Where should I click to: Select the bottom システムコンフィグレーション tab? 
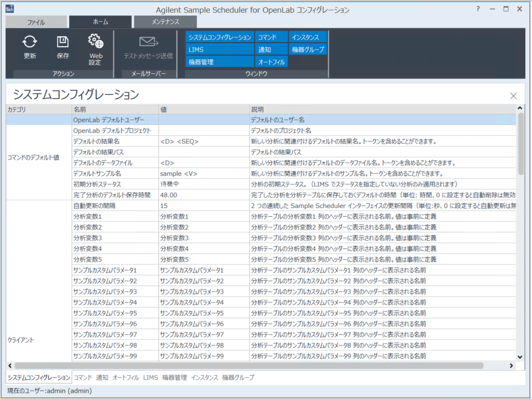(x=39, y=377)
